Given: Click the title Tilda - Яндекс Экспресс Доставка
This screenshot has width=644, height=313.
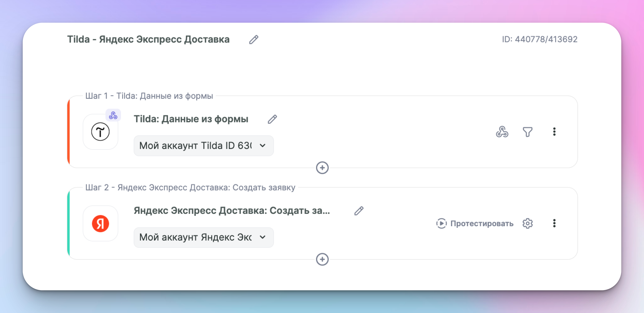Looking at the screenshot, I should (x=148, y=39).
